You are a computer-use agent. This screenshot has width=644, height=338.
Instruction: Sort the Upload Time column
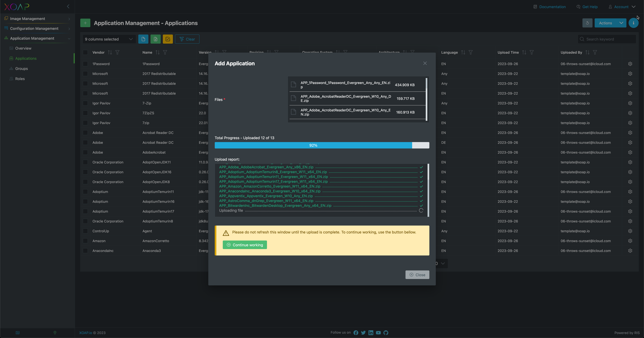(524, 52)
